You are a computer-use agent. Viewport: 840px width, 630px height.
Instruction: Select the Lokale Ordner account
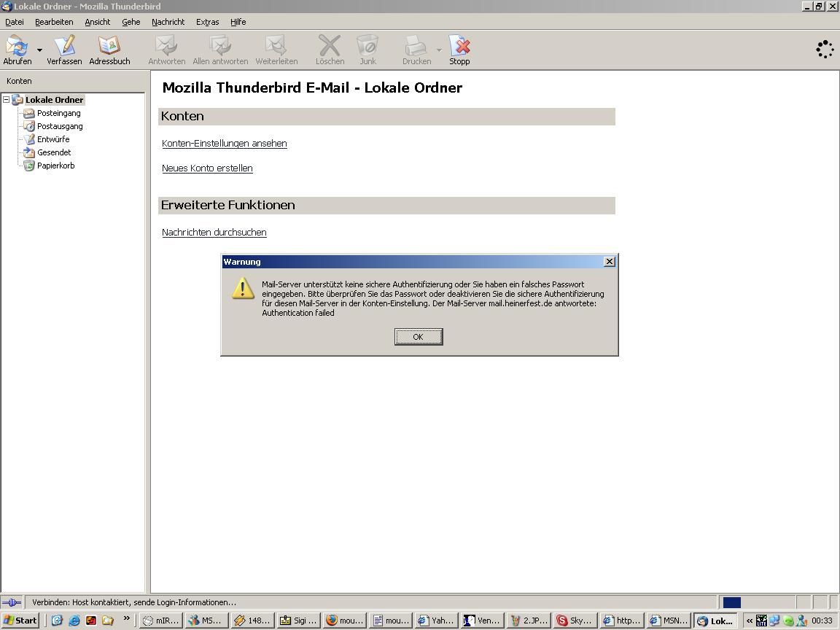54,100
